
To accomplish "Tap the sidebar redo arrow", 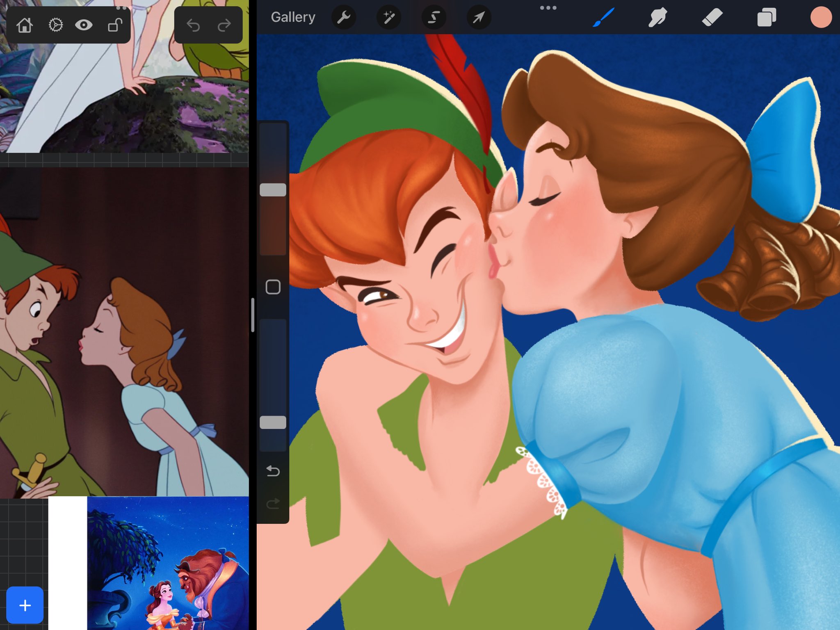I will click(x=273, y=503).
